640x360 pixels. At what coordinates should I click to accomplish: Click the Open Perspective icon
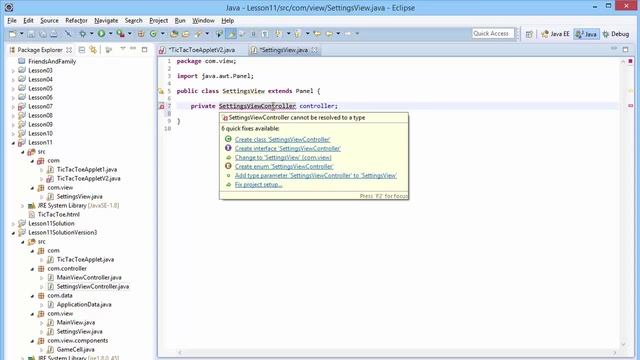(529, 34)
